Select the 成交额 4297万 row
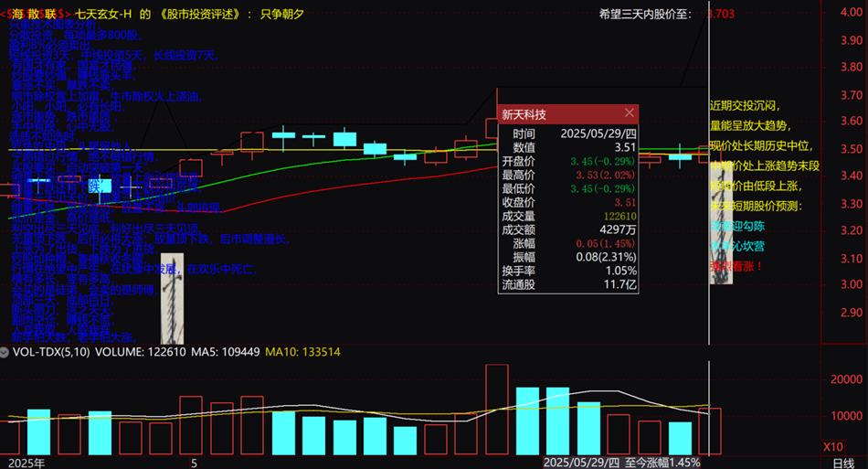 pyautogui.click(x=568, y=229)
